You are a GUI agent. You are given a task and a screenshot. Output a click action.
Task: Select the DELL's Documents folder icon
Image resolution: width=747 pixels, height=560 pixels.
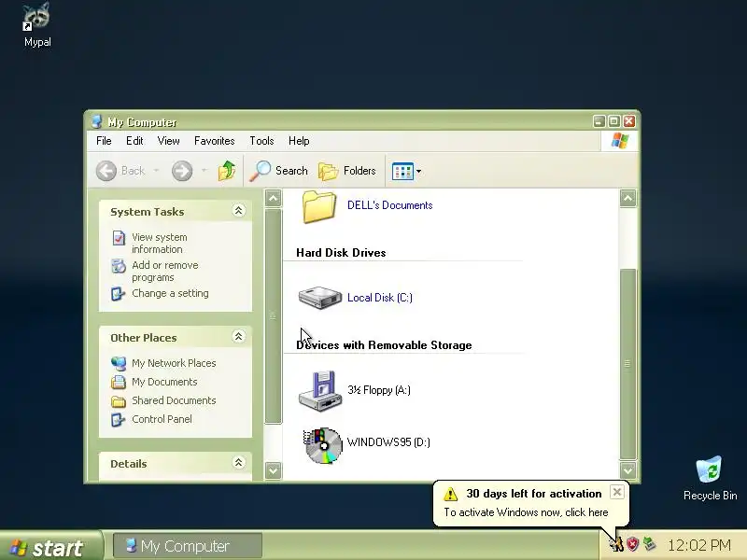[x=318, y=206]
